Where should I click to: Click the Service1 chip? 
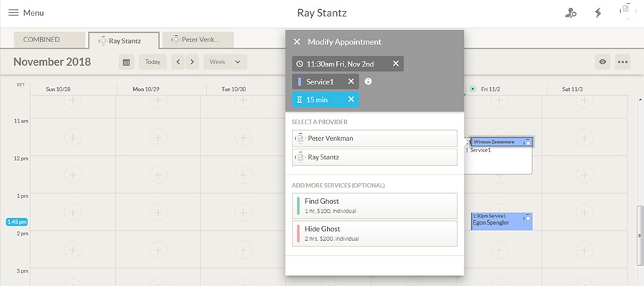pyautogui.click(x=326, y=82)
